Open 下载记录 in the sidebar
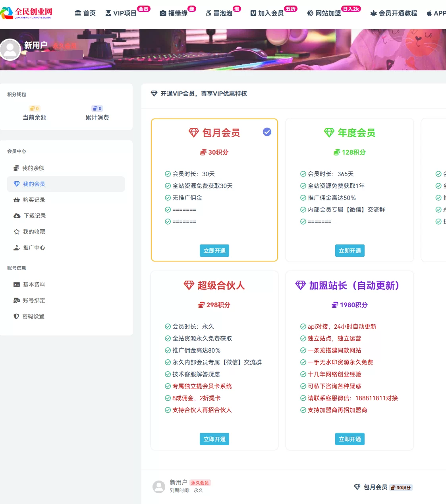446x504 pixels. tap(66, 216)
